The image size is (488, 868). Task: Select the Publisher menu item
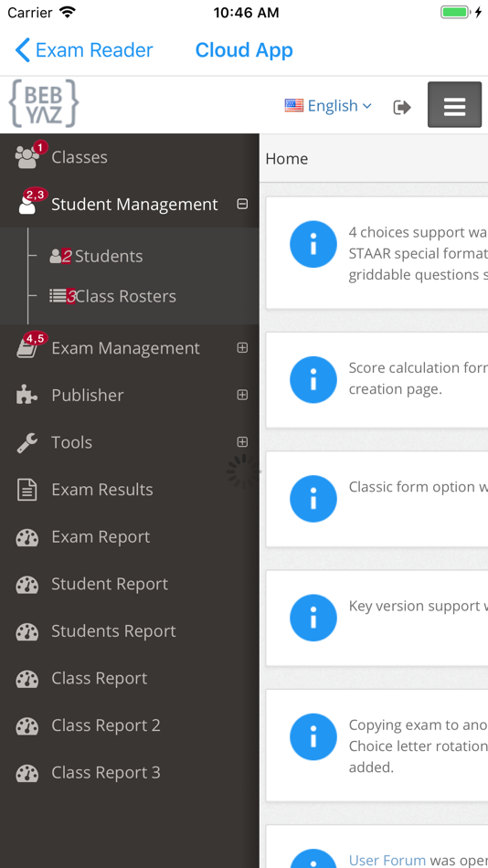coord(88,396)
